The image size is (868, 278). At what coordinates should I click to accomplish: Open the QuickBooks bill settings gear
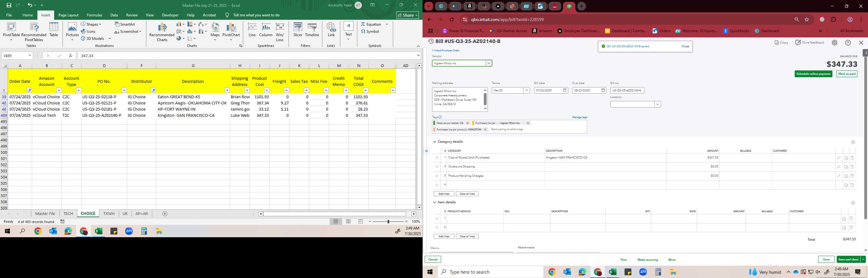(x=835, y=43)
